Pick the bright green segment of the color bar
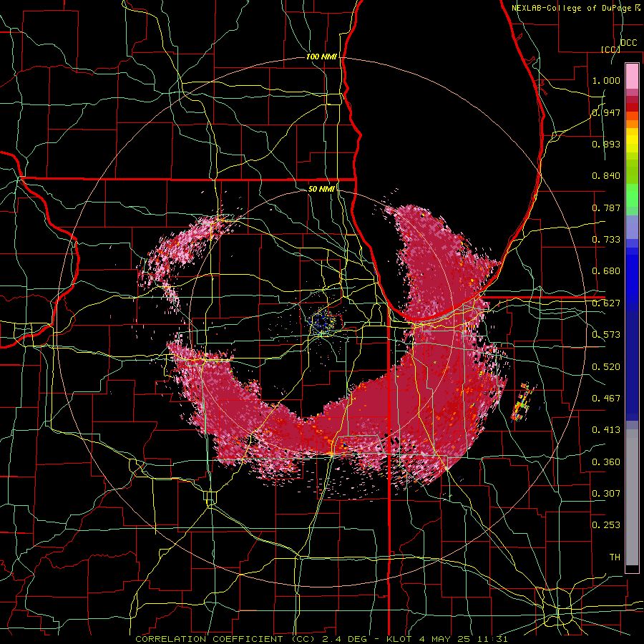 coord(632,195)
